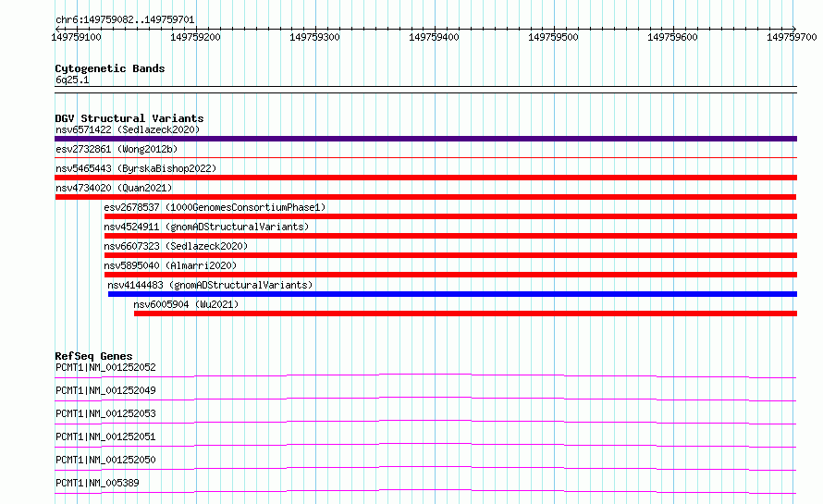This screenshot has width=823, height=504.
Task: Open variant nsv5465443 (ByrskaBishop2022) label
Action: 136,168
